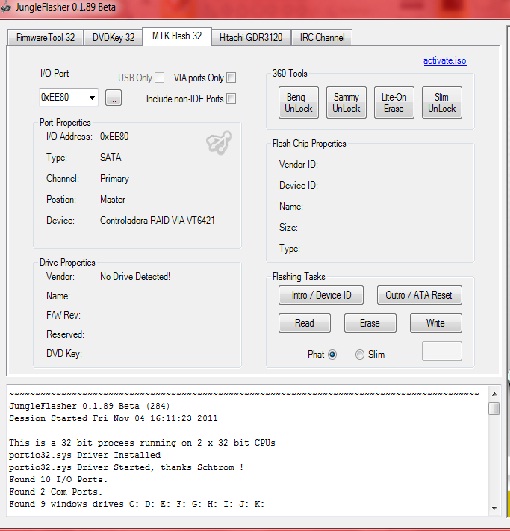Click the Intro / Device ID button
This screenshot has width=510, height=531.
point(321,295)
